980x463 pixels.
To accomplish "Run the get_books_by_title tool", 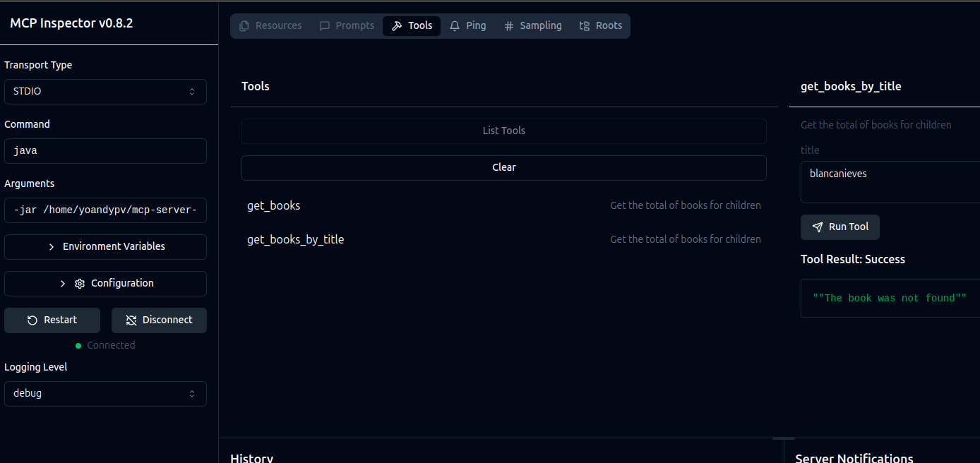I will (x=840, y=227).
